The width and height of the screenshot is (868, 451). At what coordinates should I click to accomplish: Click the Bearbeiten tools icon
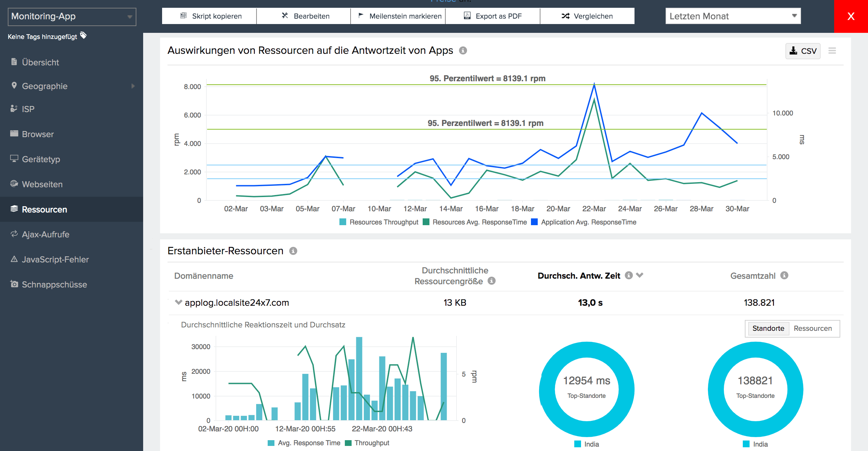(285, 16)
